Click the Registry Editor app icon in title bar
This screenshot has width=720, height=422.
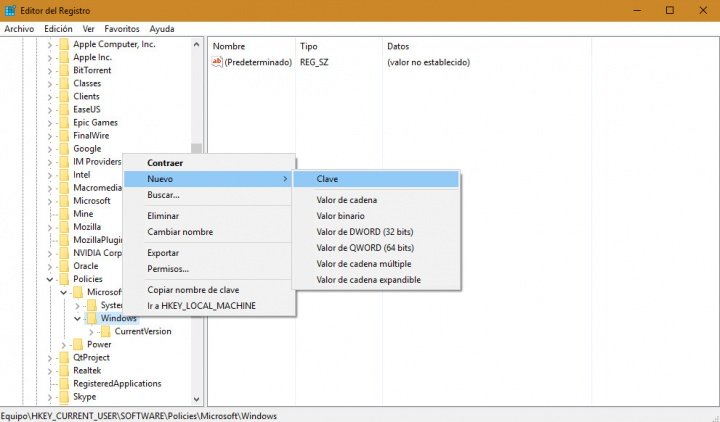[10, 10]
